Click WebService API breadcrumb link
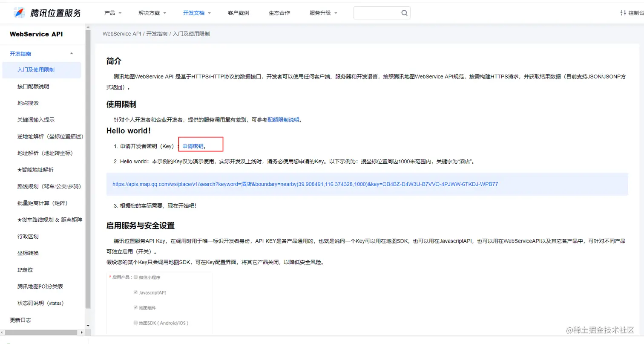Image resolution: width=644 pixels, height=344 pixels. [122, 34]
